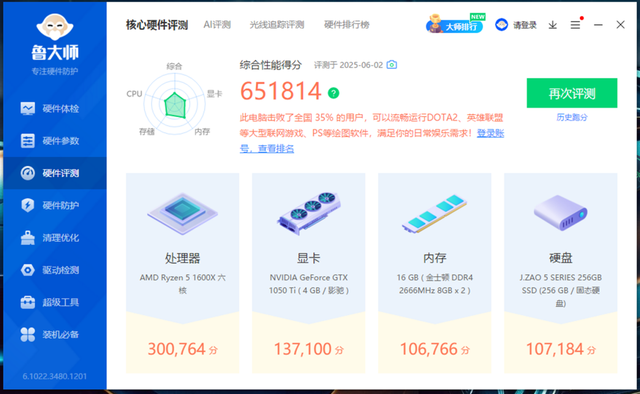Switch to 核心硬件评测 tab
This screenshot has width=640, height=394.
(157, 25)
